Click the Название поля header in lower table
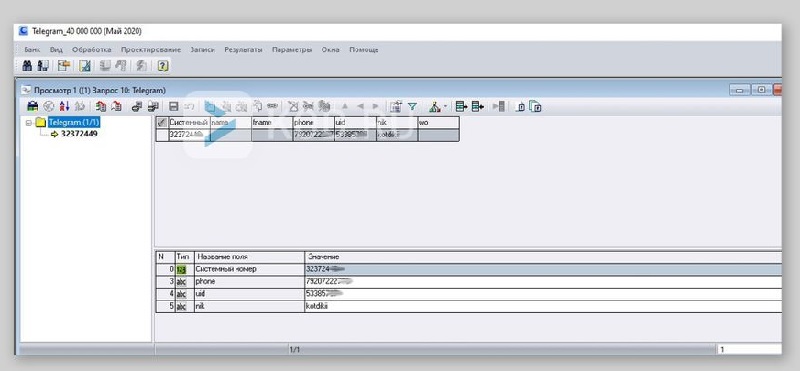This screenshot has width=800, height=371. point(249,256)
